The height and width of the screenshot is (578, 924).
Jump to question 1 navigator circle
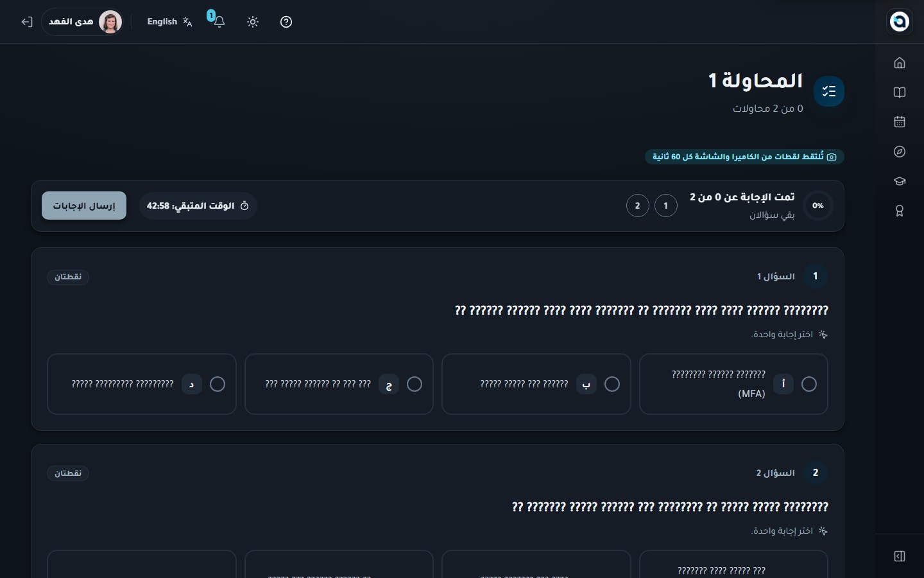coord(666,206)
